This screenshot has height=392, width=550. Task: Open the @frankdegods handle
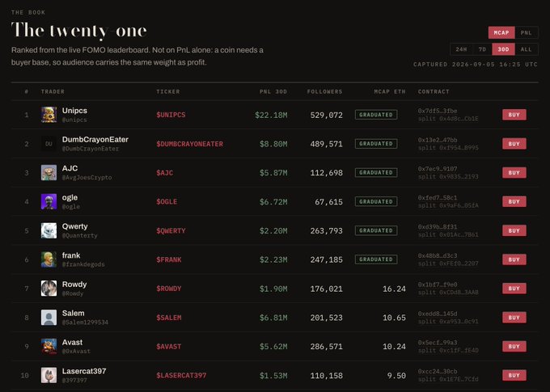click(x=83, y=264)
